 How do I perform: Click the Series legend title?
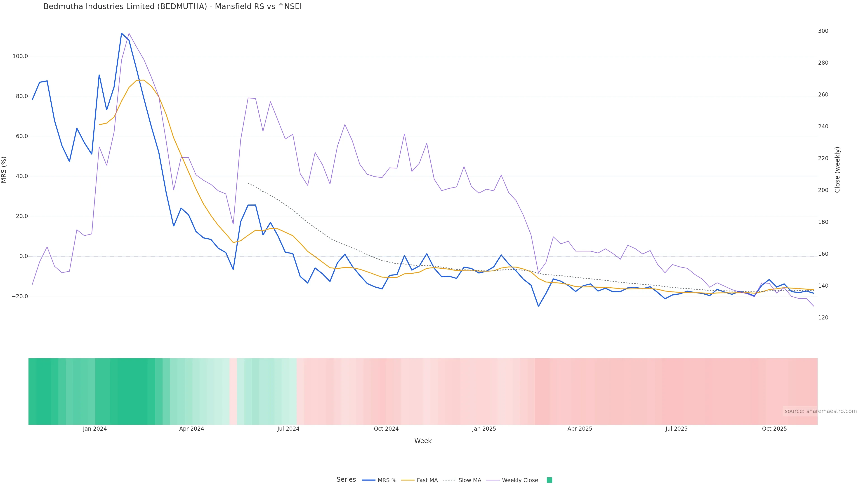[x=346, y=480]
